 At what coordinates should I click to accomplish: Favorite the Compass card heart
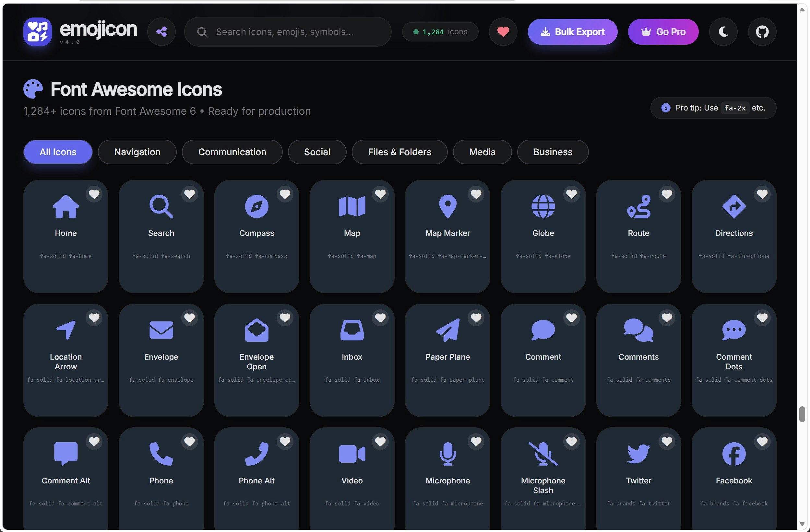285,194
